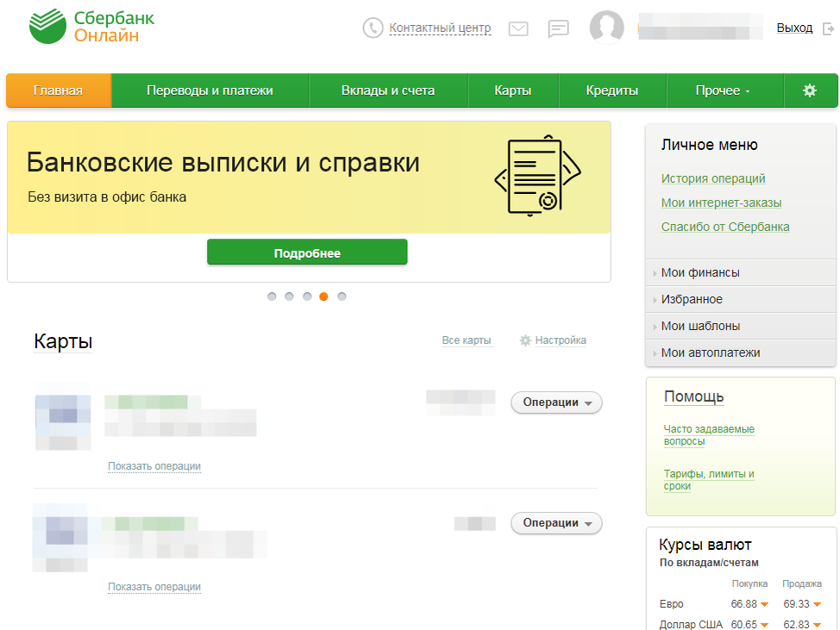Image resolution: width=840 pixels, height=630 pixels.
Task: Click the second card thumbnail image
Action: pyautogui.click(x=60, y=537)
